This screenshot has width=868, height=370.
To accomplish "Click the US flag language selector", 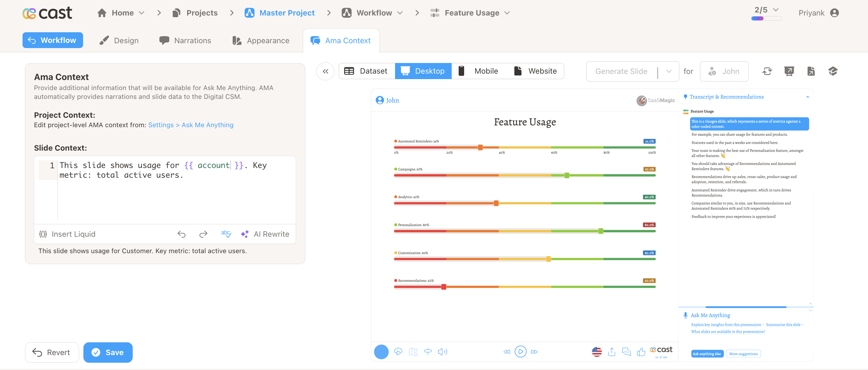I will 597,351.
